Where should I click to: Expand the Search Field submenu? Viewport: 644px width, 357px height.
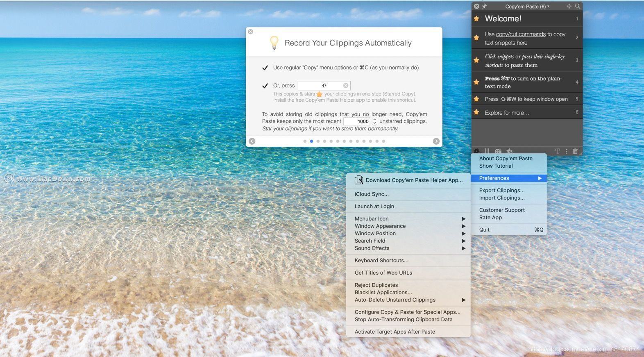pyautogui.click(x=408, y=241)
